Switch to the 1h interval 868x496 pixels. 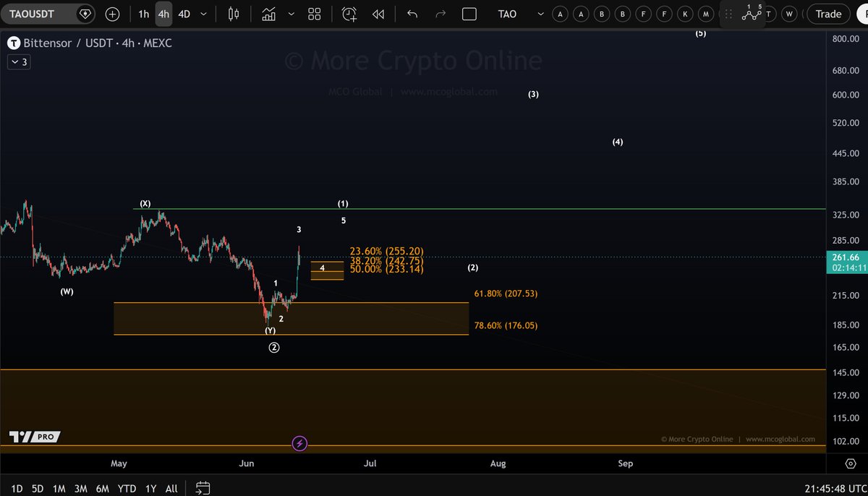(143, 14)
